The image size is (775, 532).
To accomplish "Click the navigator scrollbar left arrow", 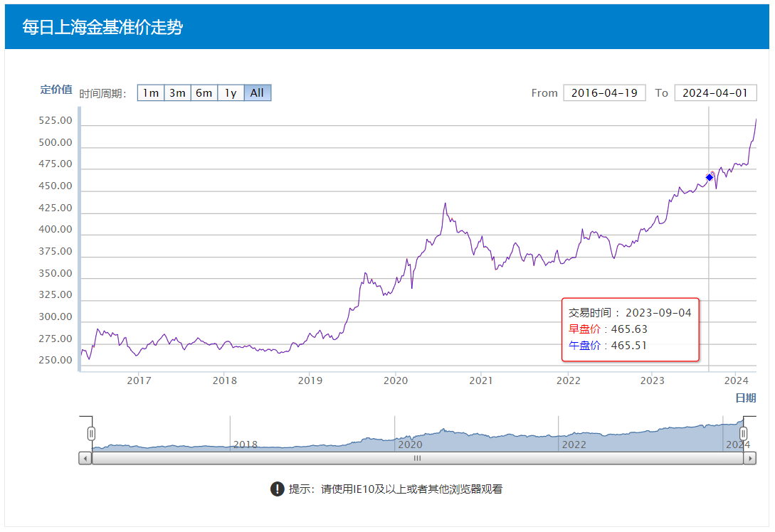I will 85,459.
